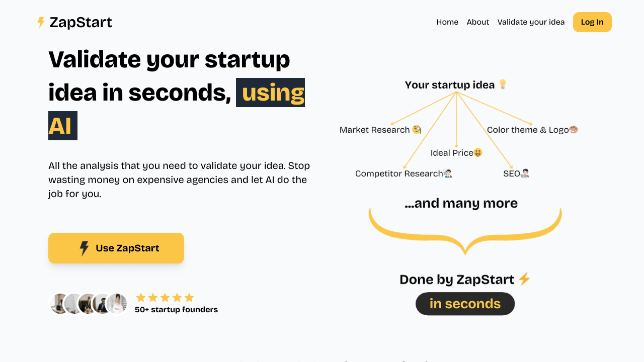Click the five-star rating row
This screenshot has height=362, width=644.
click(165, 297)
